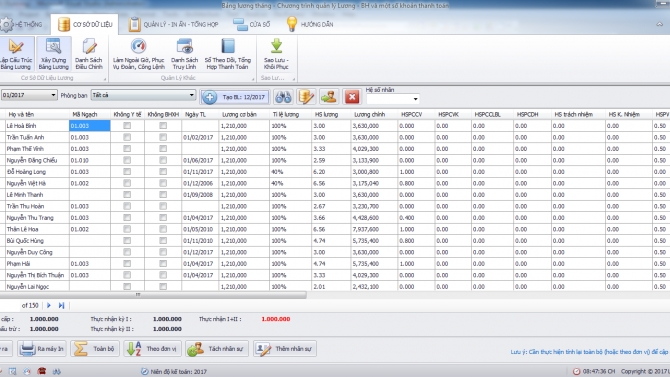Click Lưu ý note link at bottom right
Screen dimensions: 670x377
pyautogui.click(x=590, y=352)
